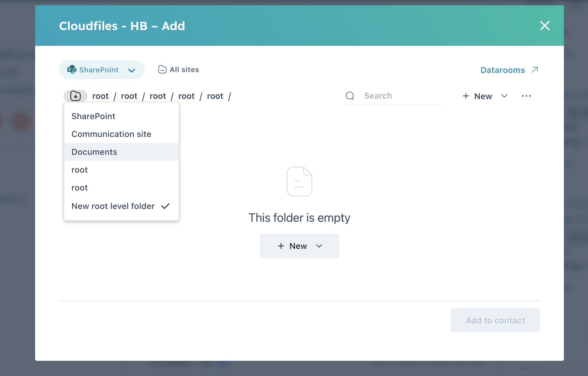
Task: Choose Documents in path menu
Action: coord(121,152)
